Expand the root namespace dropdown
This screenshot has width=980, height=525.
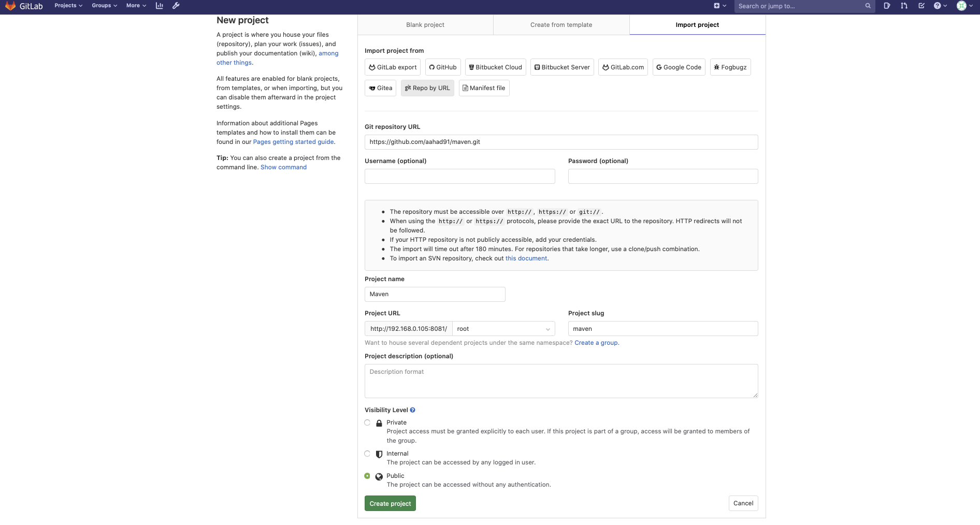[x=503, y=329]
